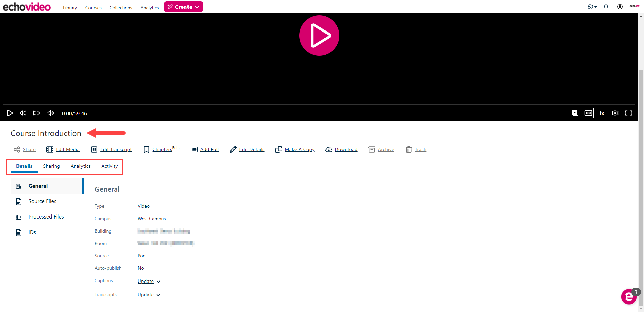The width and height of the screenshot is (644, 312).
Task: Switch to the Sharing tab
Action: (51, 166)
